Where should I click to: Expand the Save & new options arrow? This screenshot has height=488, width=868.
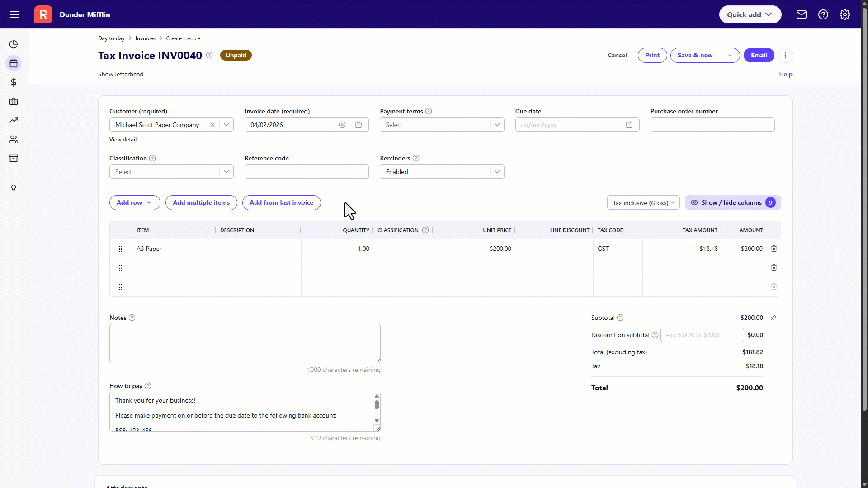click(x=730, y=55)
